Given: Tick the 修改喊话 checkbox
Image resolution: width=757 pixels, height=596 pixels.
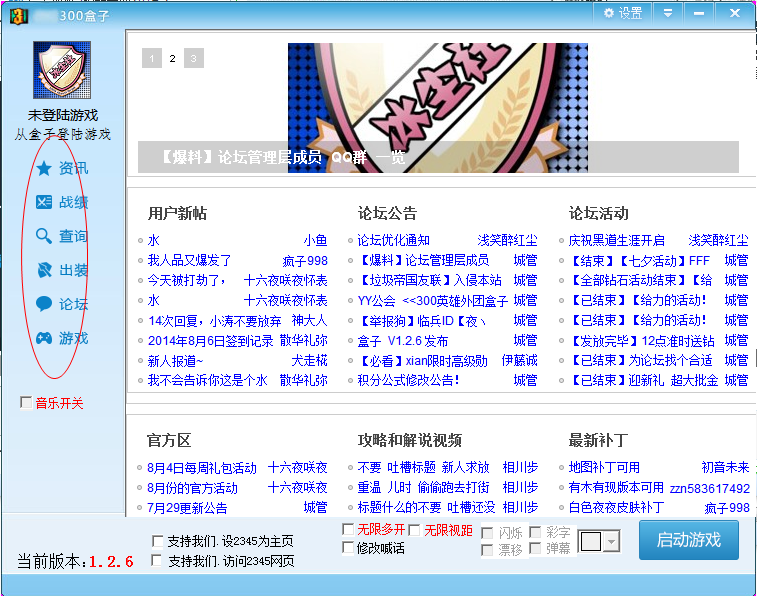Looking at the screenshot, I should click(348, 547).
